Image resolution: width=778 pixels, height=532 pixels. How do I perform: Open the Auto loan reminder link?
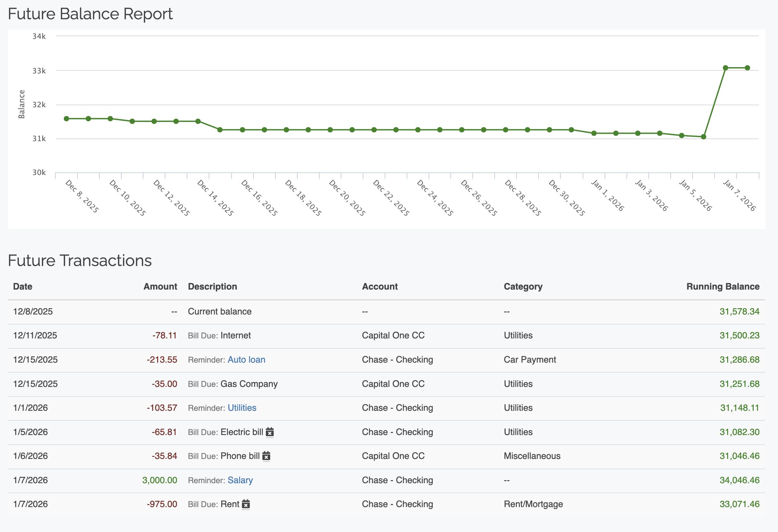click(x=246, y=360)
